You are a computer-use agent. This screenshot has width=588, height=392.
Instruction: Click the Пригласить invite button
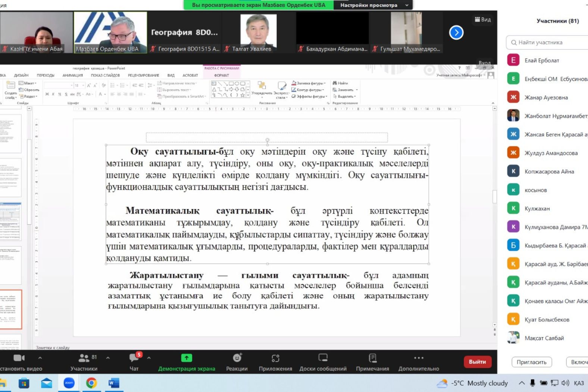pos(531,362)
